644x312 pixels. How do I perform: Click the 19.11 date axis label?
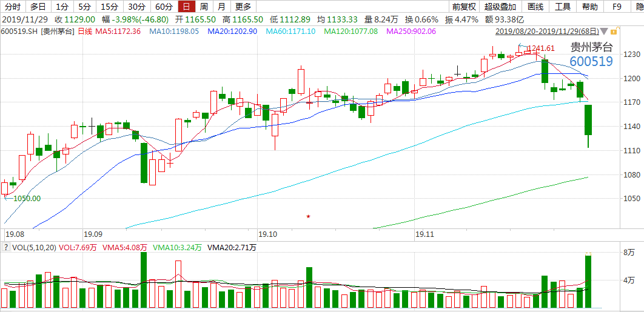tap(424, 234)
